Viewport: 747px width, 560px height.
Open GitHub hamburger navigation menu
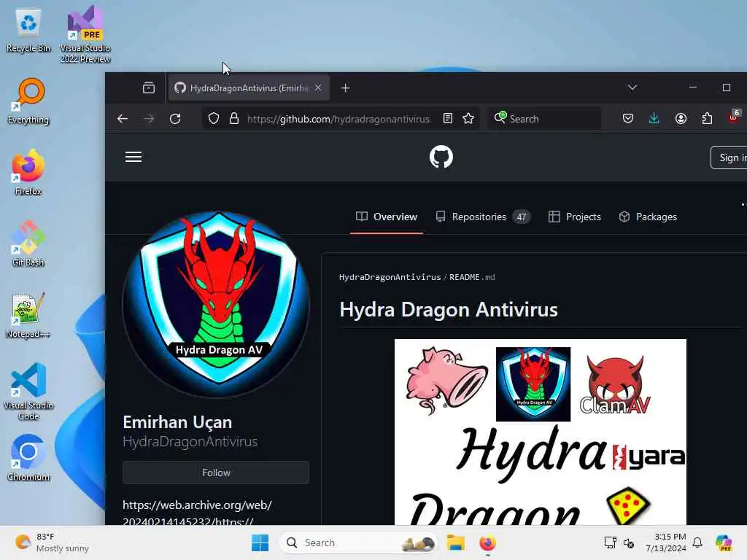click(x=133, y=157)
